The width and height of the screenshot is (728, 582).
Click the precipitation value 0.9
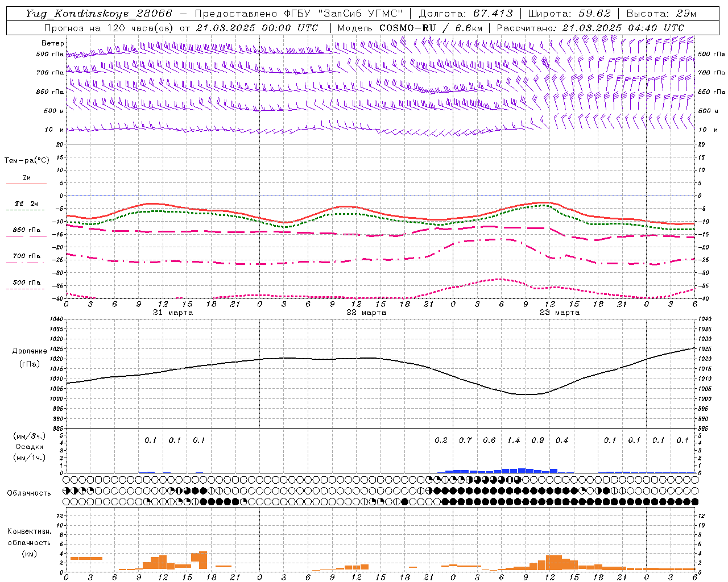(x=537, y=440)
